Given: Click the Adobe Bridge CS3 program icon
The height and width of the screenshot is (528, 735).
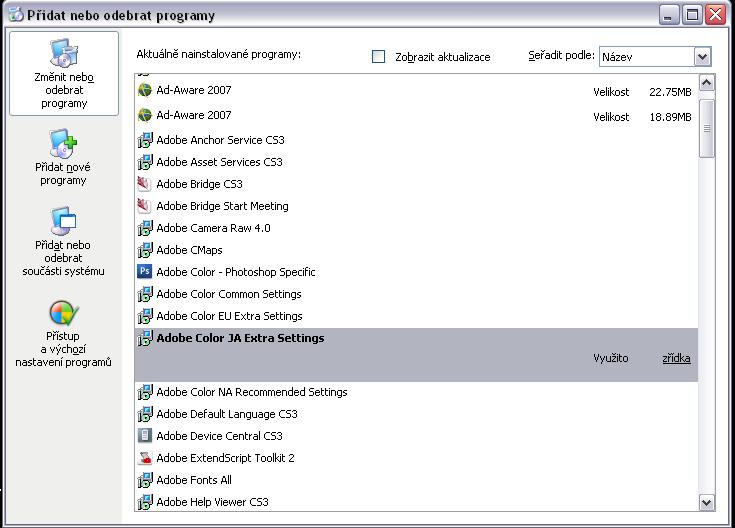Looking at the screenshot, I should (x=144, y=184).
